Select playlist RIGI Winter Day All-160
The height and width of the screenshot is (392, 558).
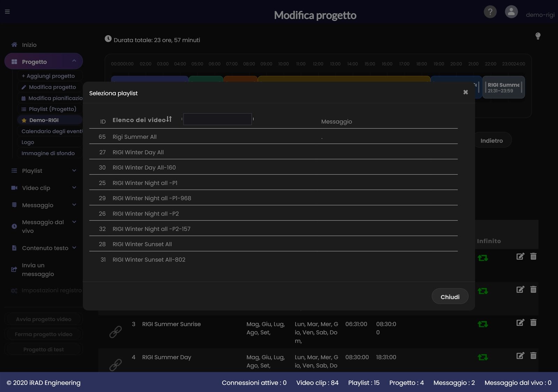273,167
